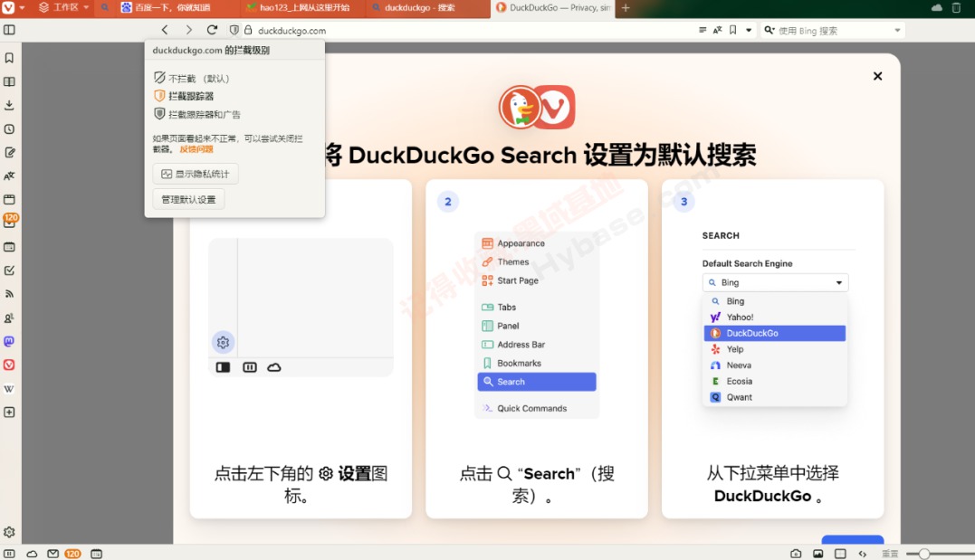Open Settings from the sidebar gear icon
The image size is (975, 560).
coord(9,532)
